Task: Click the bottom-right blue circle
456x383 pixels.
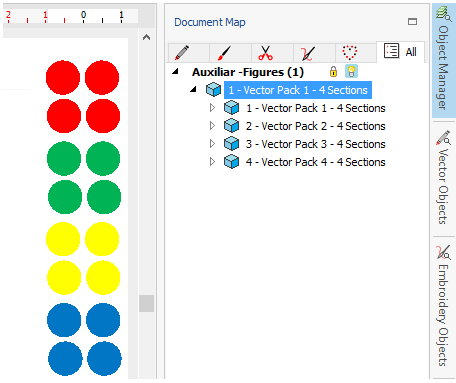Action: tap(104, 359)
